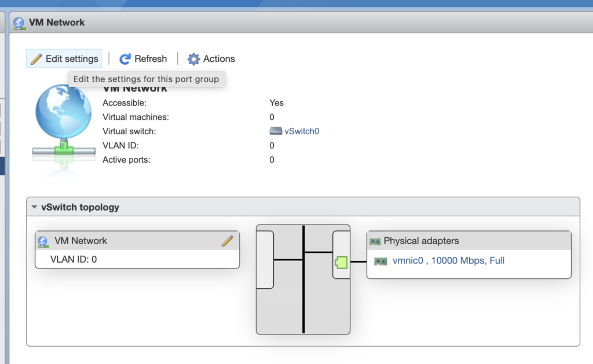The image size is (593, 364).
Task: Open the vmnic0, 10000 Mbps, Full link
Action: pyautogui.click(x=448, y=261)
